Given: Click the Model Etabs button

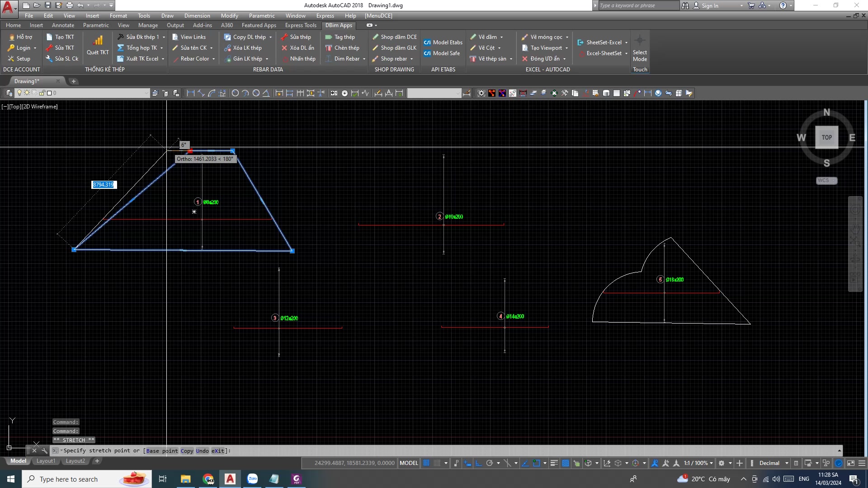Looking at the screenshot, I should [x=443, y=42].
